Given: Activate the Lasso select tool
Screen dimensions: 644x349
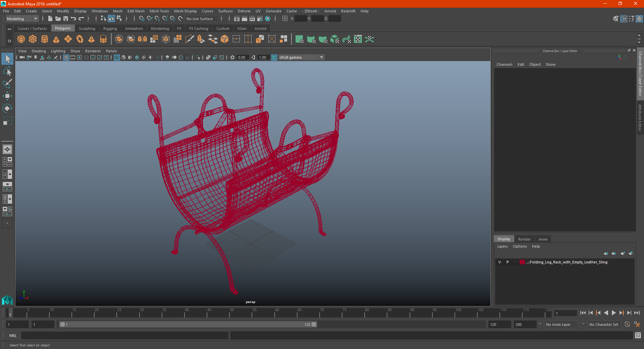Looking at the screenshot, I should pos(7,71).
